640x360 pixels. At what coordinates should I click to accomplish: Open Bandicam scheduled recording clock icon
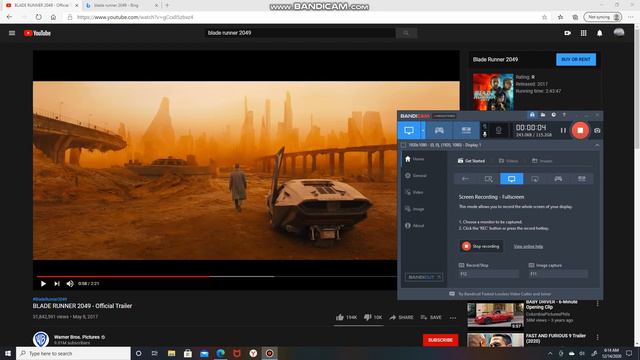(x=553, y=115)
